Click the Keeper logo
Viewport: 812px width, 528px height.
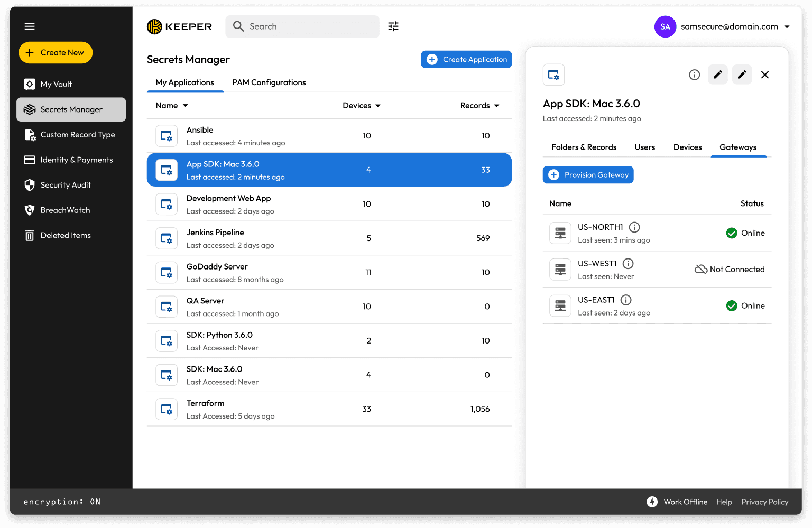point(179,26)
